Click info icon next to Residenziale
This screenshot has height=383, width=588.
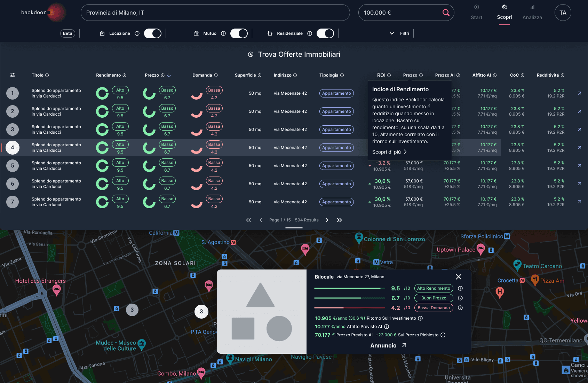pyautogui.click(x=310, y=33)
